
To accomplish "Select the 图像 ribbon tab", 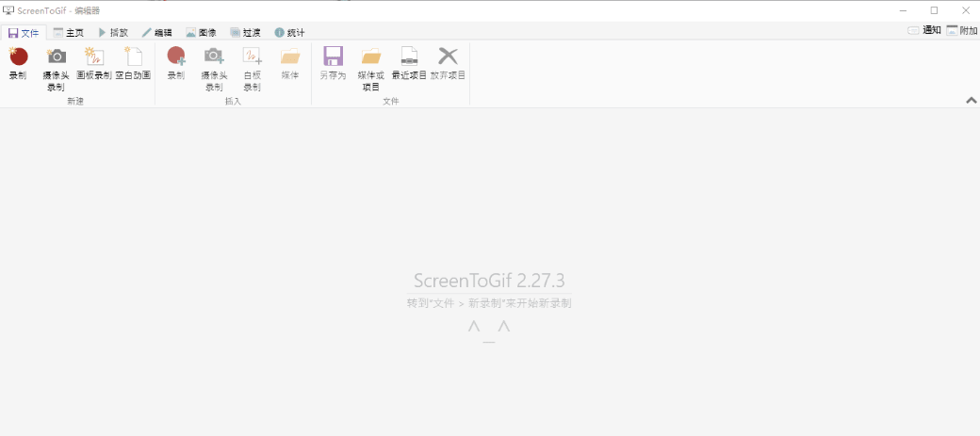I will pyautogui.click(x=201, y=32).
